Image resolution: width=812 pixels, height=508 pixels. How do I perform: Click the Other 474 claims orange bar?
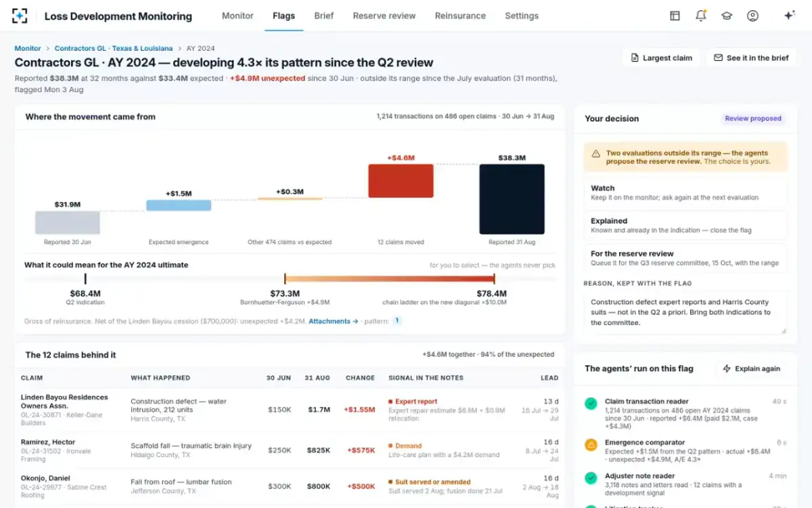(290, 198)
